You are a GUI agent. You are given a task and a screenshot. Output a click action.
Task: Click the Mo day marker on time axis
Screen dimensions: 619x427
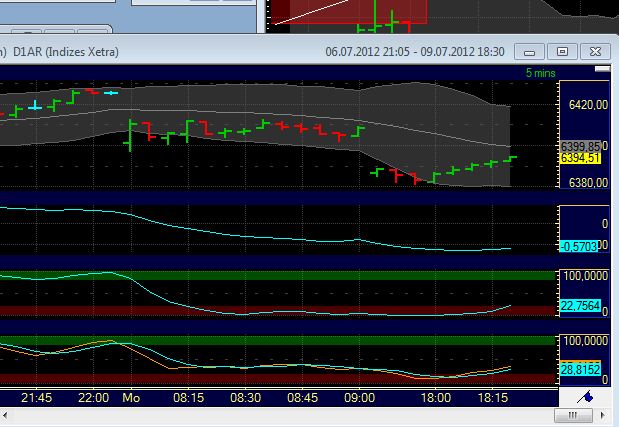point(131,397)
